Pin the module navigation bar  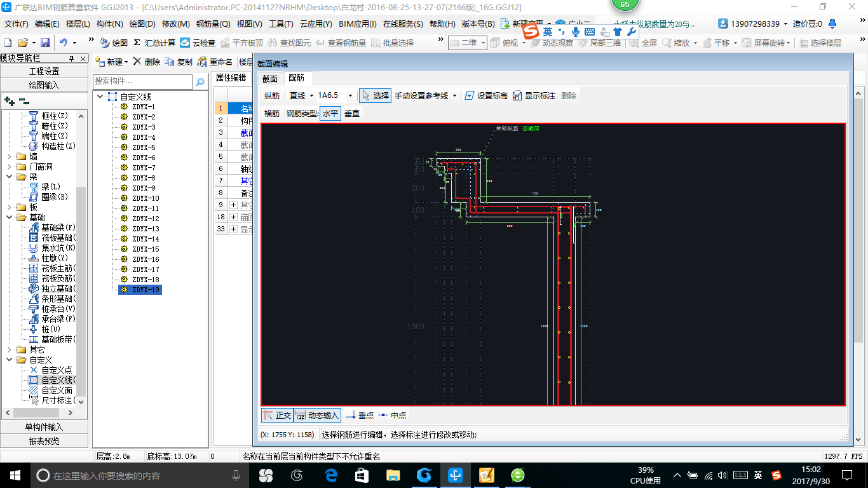coord(72,58)
